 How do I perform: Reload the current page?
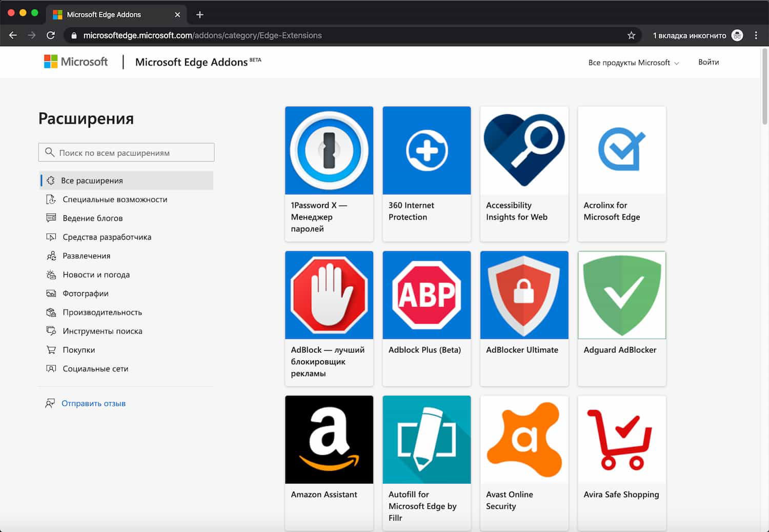click(50, 35)
